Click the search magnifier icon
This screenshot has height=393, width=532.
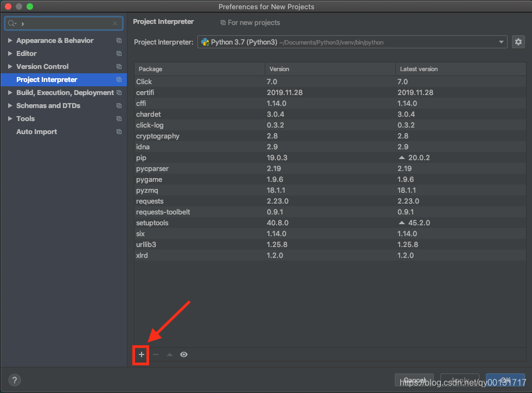point(12,23)
